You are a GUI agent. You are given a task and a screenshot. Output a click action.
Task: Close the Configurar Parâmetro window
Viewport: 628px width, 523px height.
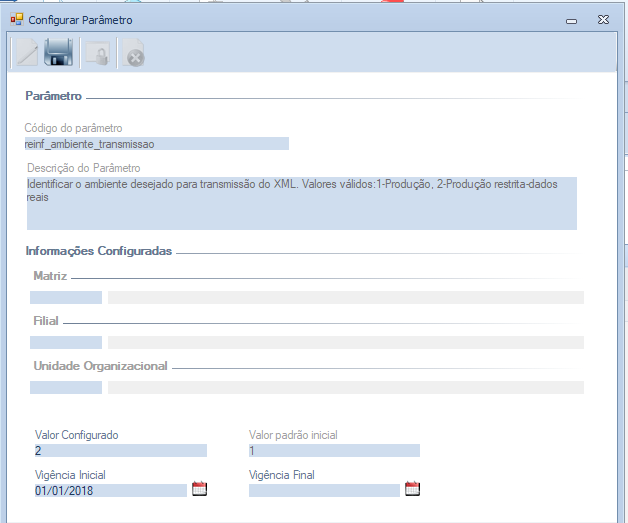pyautogui.click(x=603, y=20)
